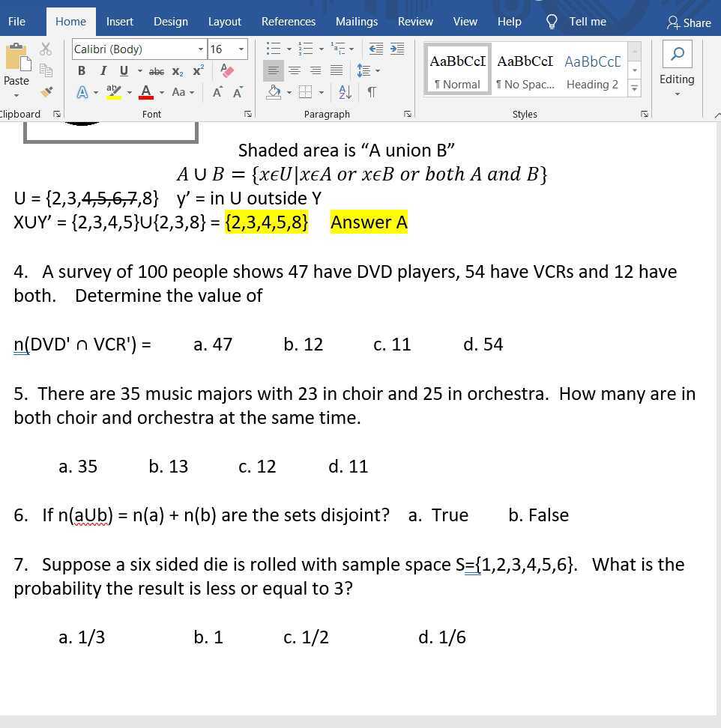Click the highlighted 'Answer A' text
The height and width of the screenshot is (728, 721).
[369, 222]
